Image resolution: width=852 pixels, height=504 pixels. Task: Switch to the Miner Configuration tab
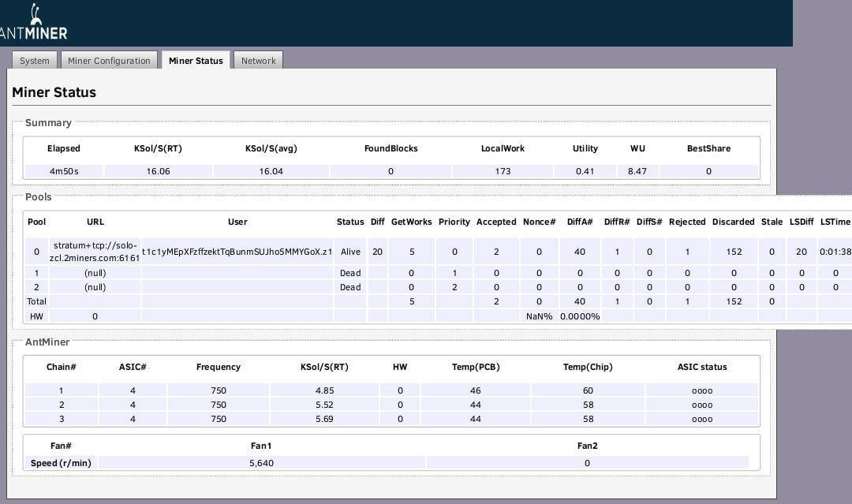(x=109, y=61)
